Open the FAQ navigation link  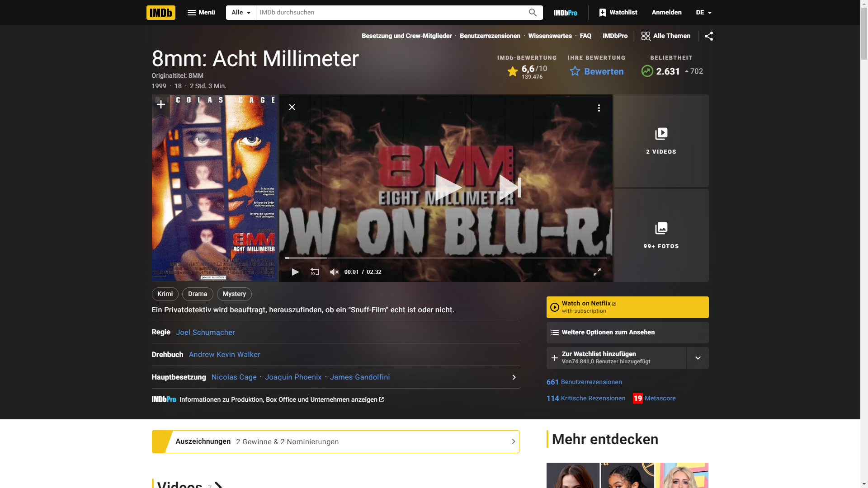click(585, 36)
